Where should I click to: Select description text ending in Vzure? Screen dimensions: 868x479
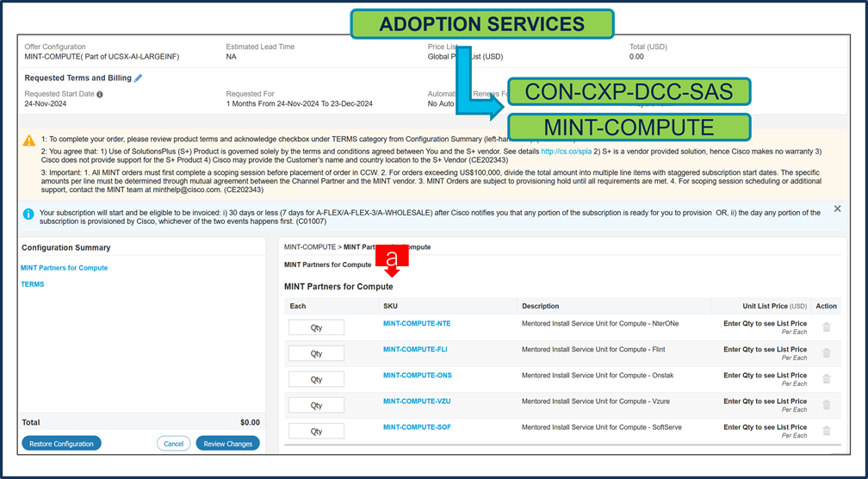point(595,401)
